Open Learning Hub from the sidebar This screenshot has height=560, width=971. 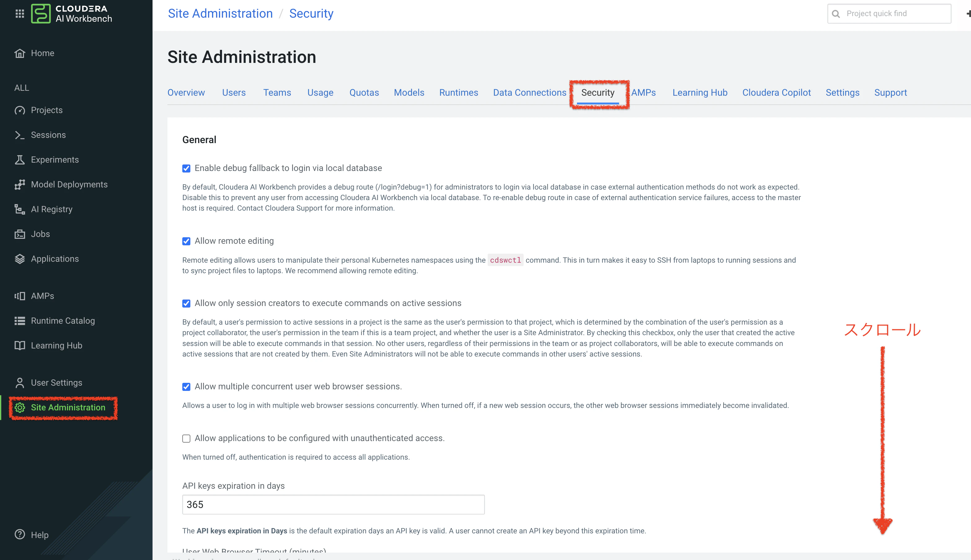[56, 345]
